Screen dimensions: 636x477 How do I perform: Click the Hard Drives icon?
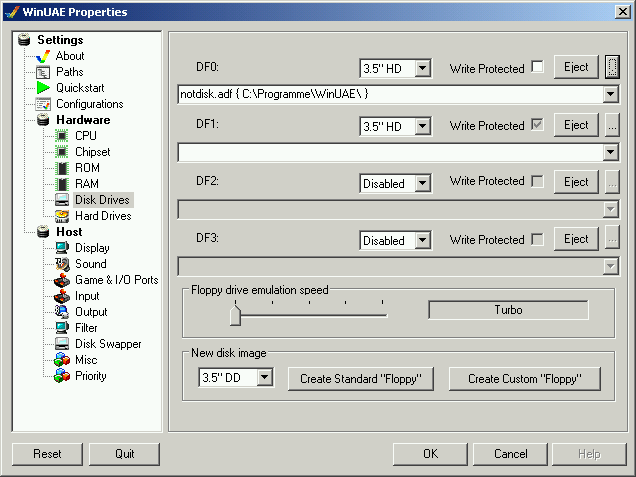pos(62,216)
